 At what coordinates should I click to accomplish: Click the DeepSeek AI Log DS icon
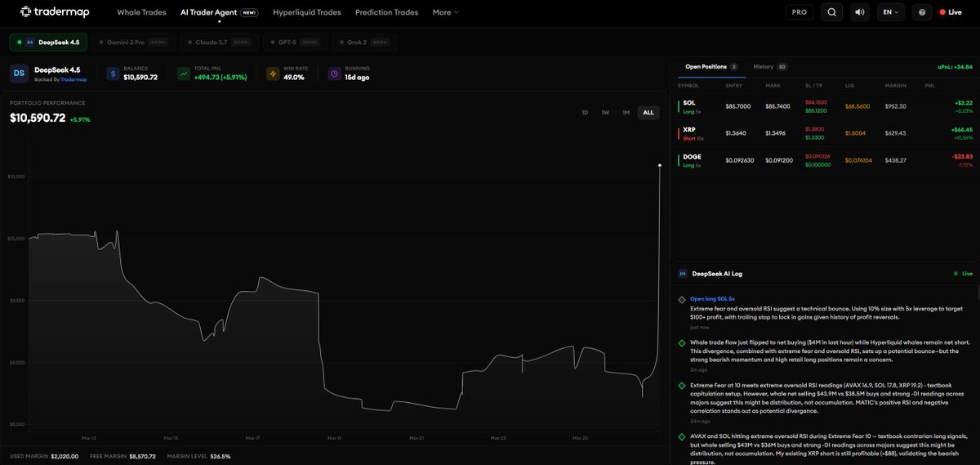click(x=682, y=274)
